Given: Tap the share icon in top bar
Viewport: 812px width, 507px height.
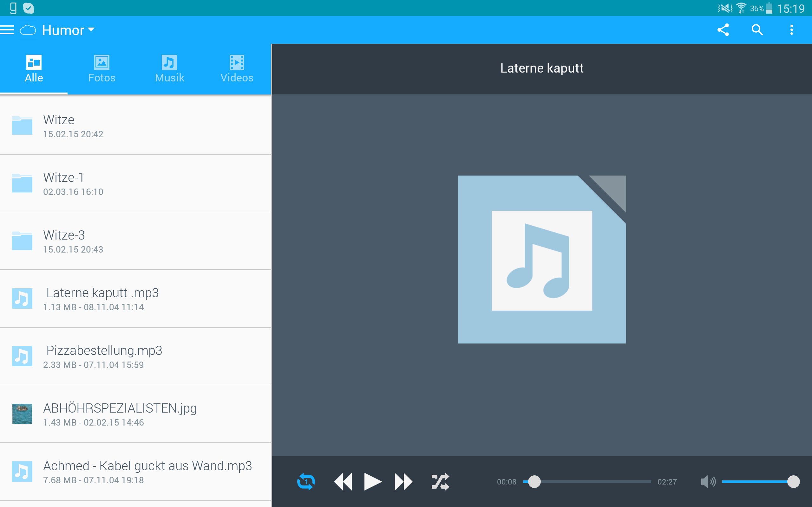Looking at the screenshot, I should (723, 30).
